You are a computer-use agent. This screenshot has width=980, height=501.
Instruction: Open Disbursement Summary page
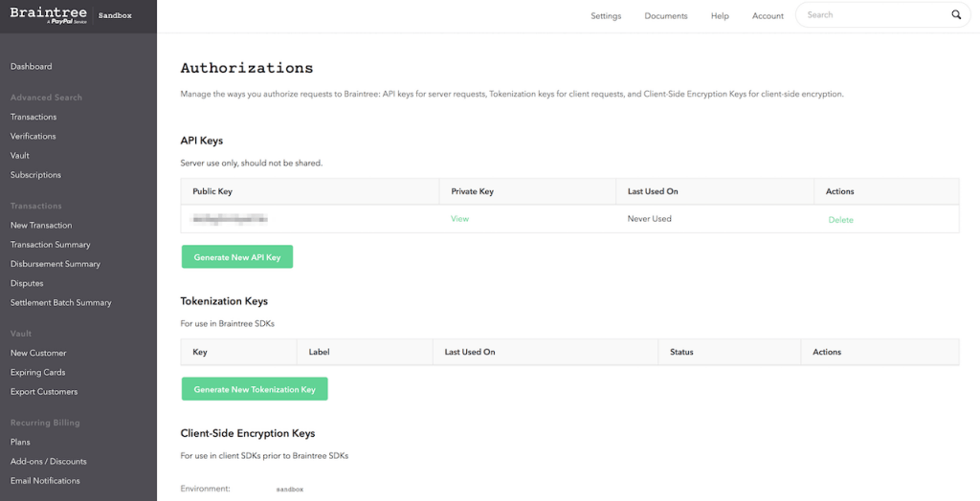point(56,264)
